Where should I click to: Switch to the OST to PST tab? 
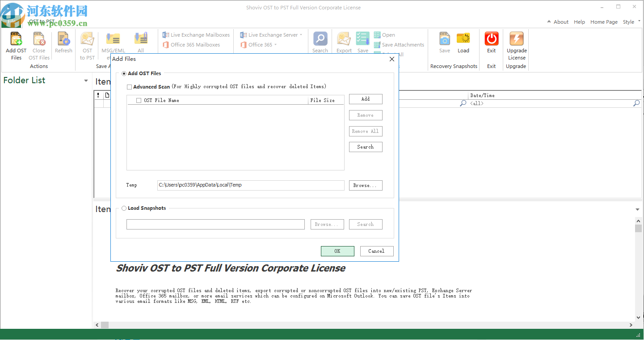pyautogui.click(x=42, y=21)
